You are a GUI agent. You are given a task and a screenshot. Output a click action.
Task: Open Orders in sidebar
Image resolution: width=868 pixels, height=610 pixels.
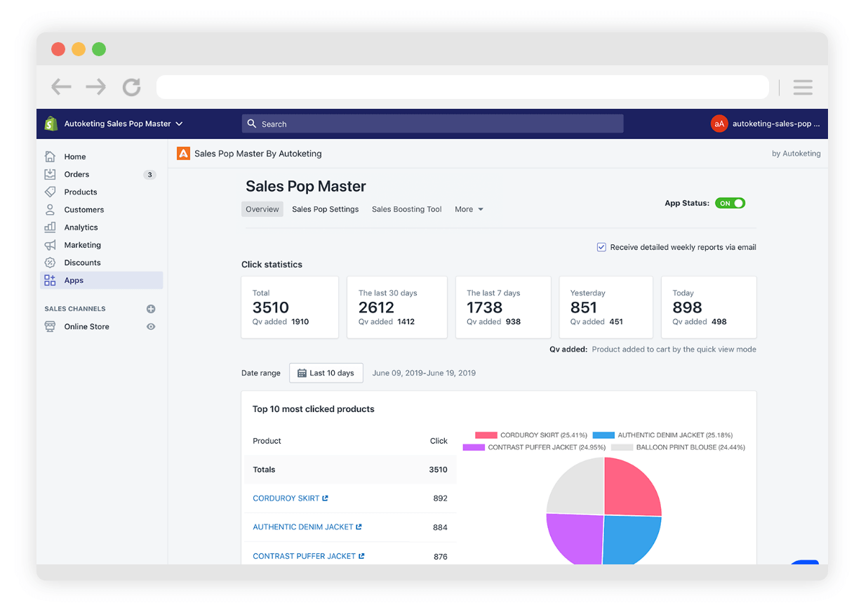coord(77,174)
